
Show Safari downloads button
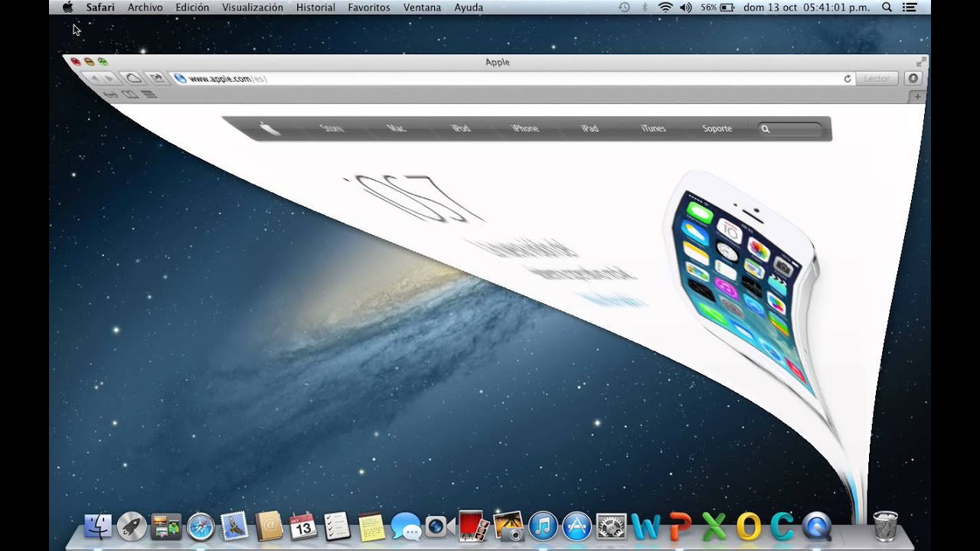pos(912,79)
